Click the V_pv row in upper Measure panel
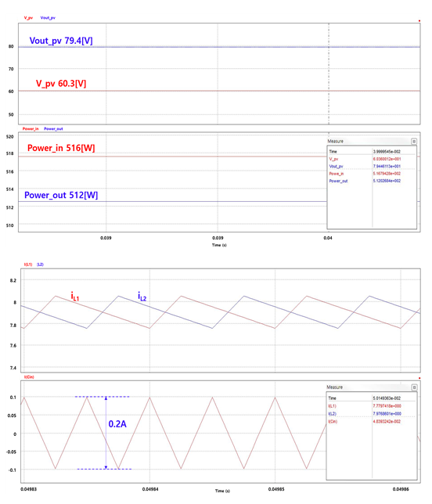Image resolution: width=432 pixels, height=504 pixels. tap(372, 159)
